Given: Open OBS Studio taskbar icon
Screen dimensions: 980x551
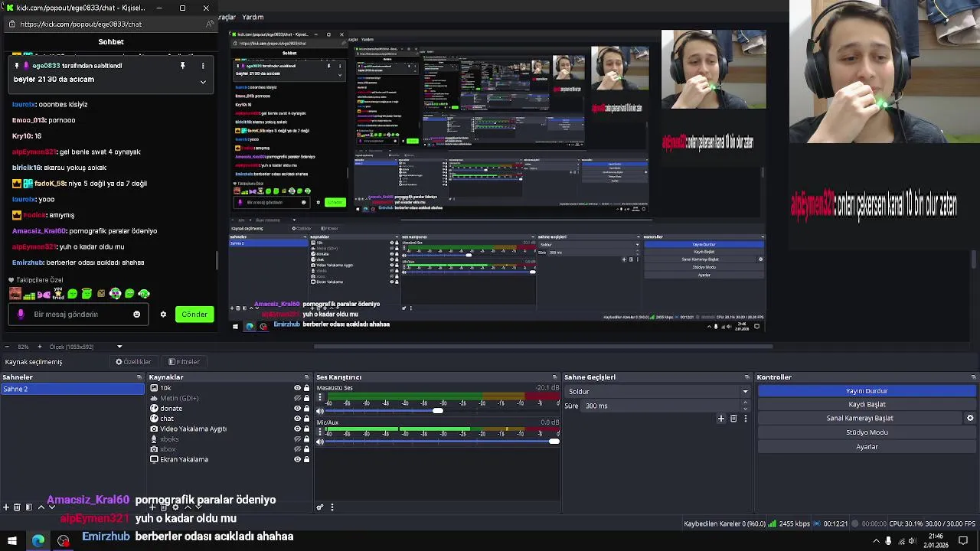Looking at the screenshot, I should point(64,541).
